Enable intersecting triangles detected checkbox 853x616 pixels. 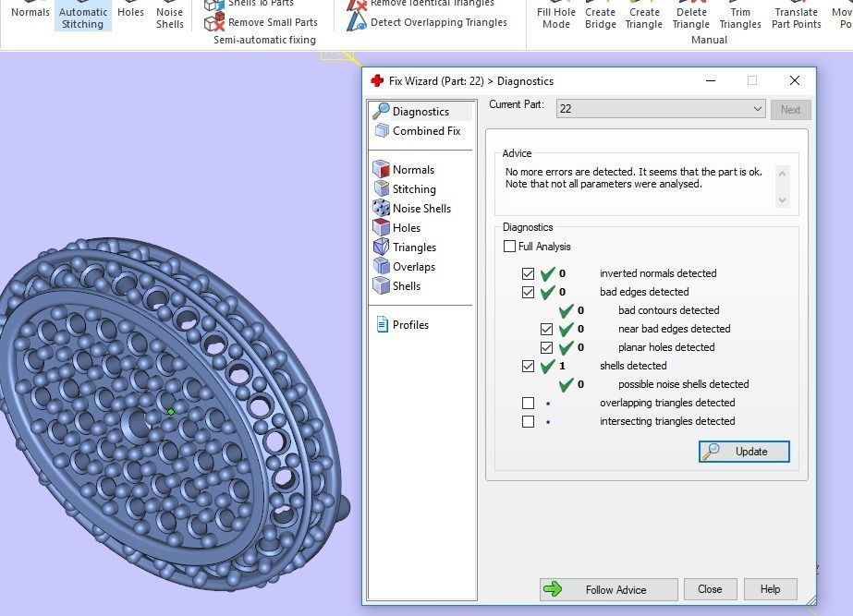click(528, 421)
